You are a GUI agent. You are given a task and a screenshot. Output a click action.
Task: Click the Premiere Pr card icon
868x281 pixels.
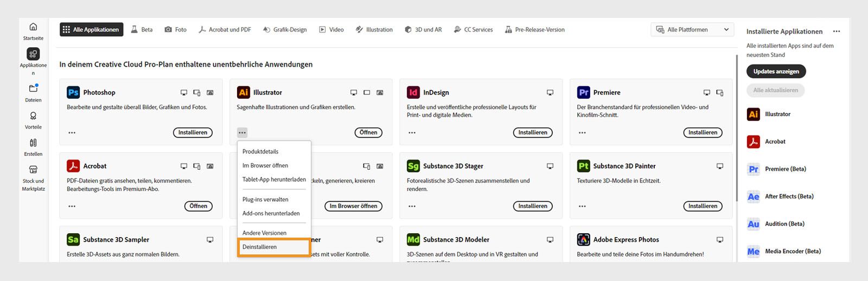pyautogui.click(x=584, y=92)
